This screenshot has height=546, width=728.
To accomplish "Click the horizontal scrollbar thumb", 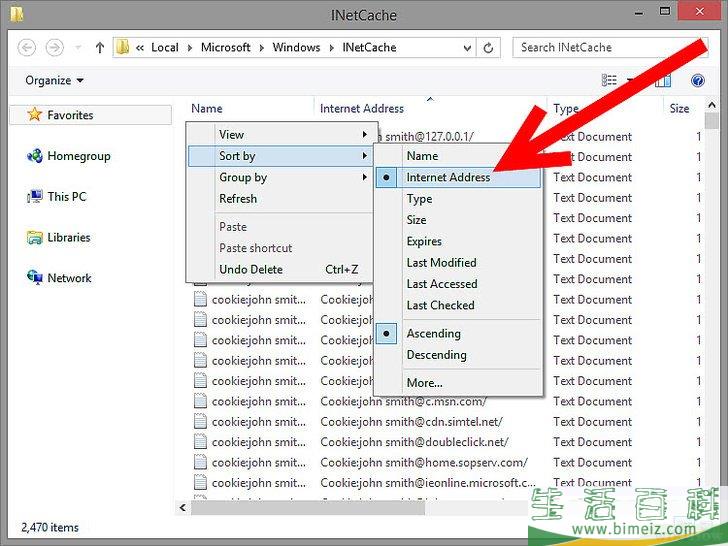I will (308, 508).
